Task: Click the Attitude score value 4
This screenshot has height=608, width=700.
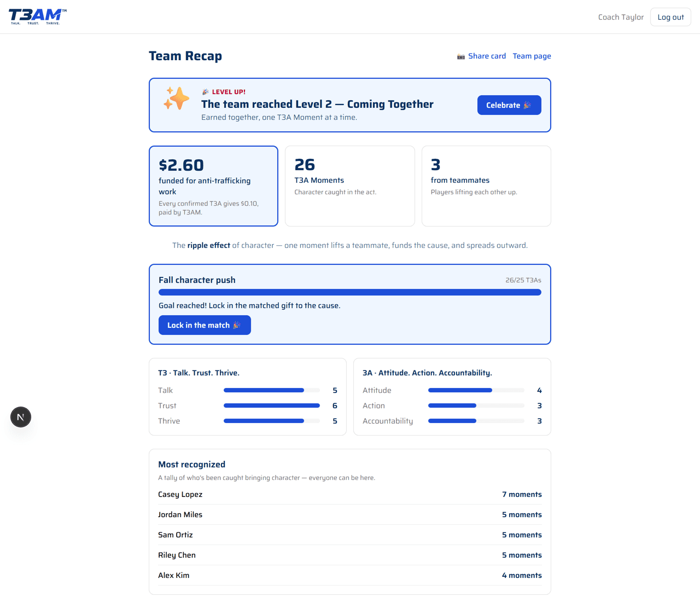Action: tap(539, 390)
